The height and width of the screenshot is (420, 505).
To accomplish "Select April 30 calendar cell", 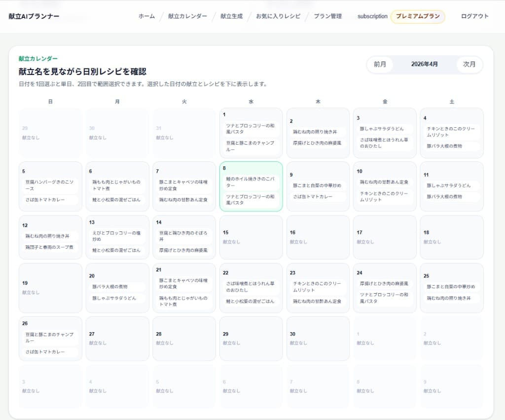I will pyautogui.click(x=318, y=338).
